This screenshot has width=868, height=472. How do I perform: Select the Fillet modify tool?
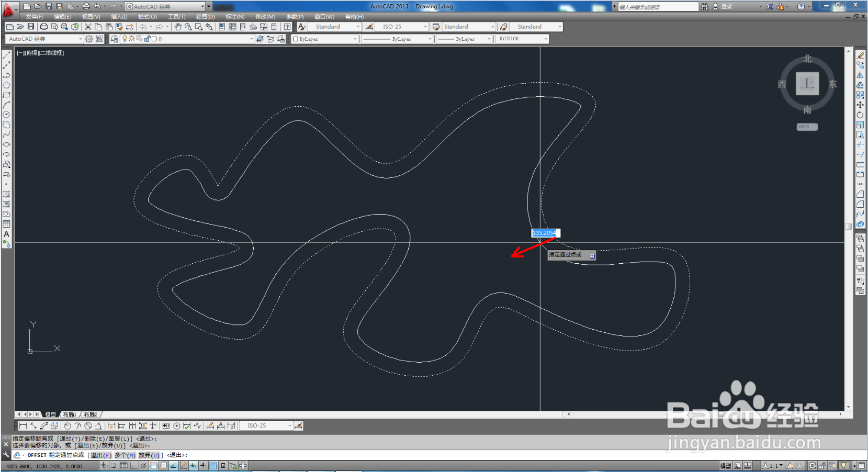tap(860, 204)
